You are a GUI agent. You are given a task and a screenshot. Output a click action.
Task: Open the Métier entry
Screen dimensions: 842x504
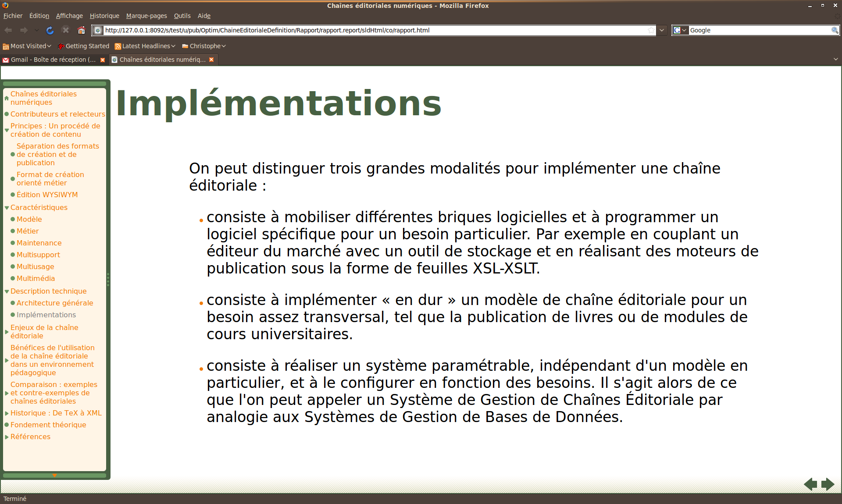click(28, 231)
